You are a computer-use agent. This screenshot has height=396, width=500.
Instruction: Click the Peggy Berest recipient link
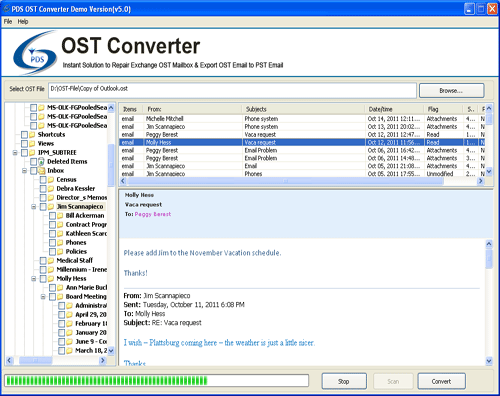[x=153, y=214]
